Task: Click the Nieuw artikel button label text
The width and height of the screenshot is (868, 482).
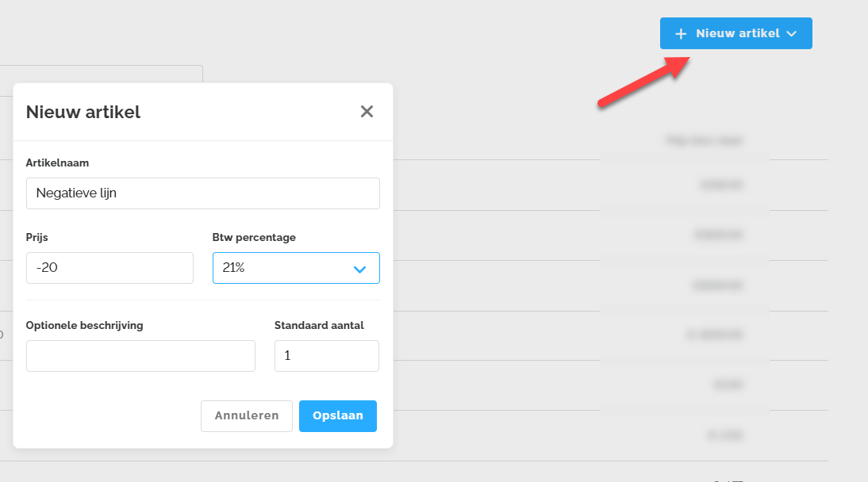Action: (x=738, y=33)
